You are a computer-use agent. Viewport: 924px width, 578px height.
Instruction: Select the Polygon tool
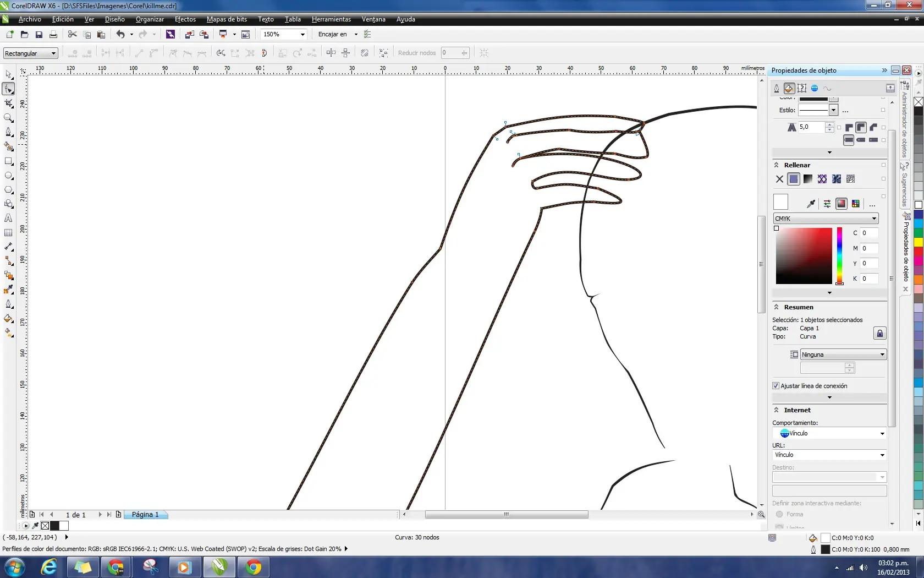pos(8,190)
